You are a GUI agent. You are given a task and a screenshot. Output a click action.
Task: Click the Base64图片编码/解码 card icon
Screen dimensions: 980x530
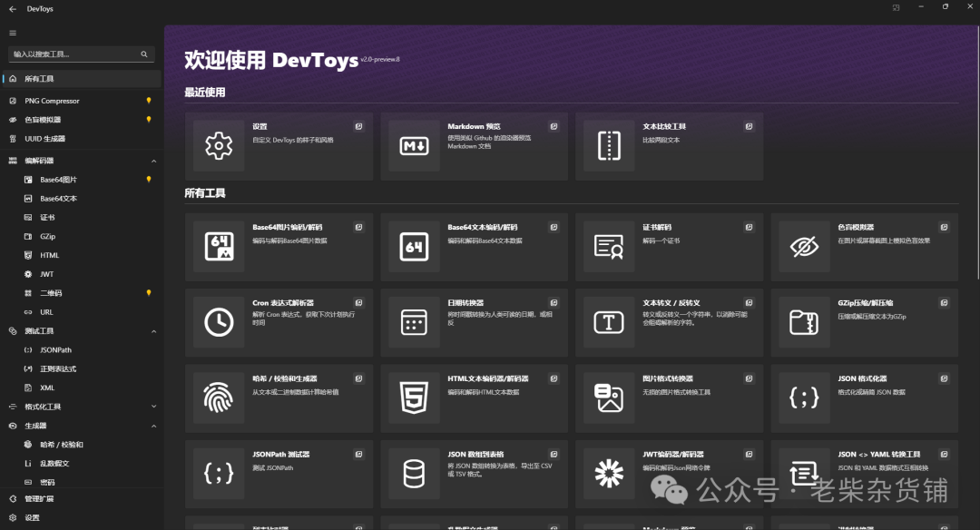[219, 247]
